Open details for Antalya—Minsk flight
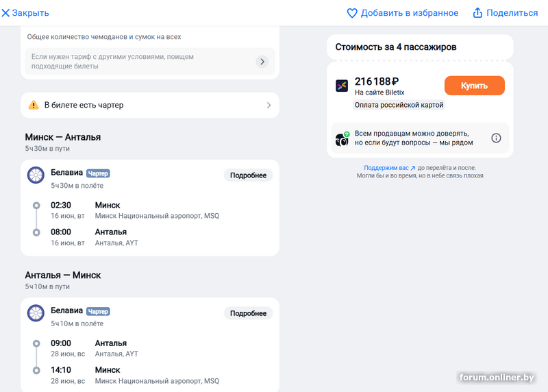The width and height of the screenshot is (548, 392). click(248, 313)
